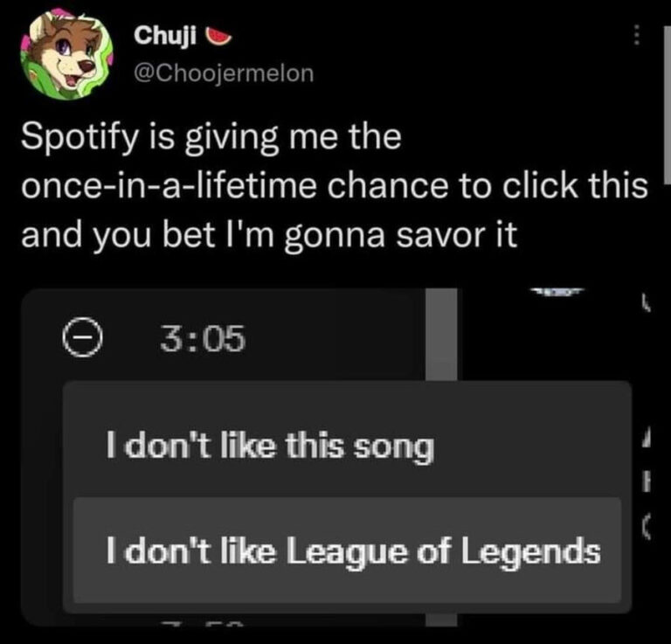Viewport: 671px width, 644px height.
Task: Choose "I don't like League of Legends"
Action: 347,551
